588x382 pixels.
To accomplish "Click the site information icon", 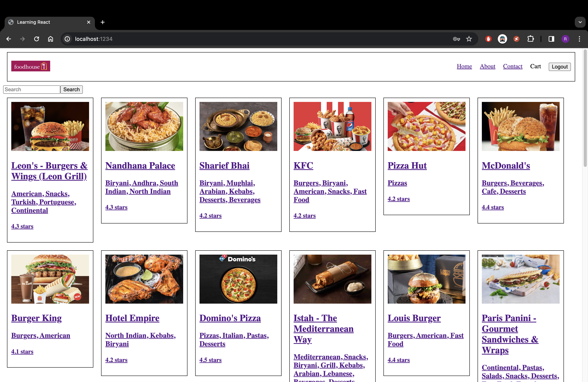I will 67,39.
